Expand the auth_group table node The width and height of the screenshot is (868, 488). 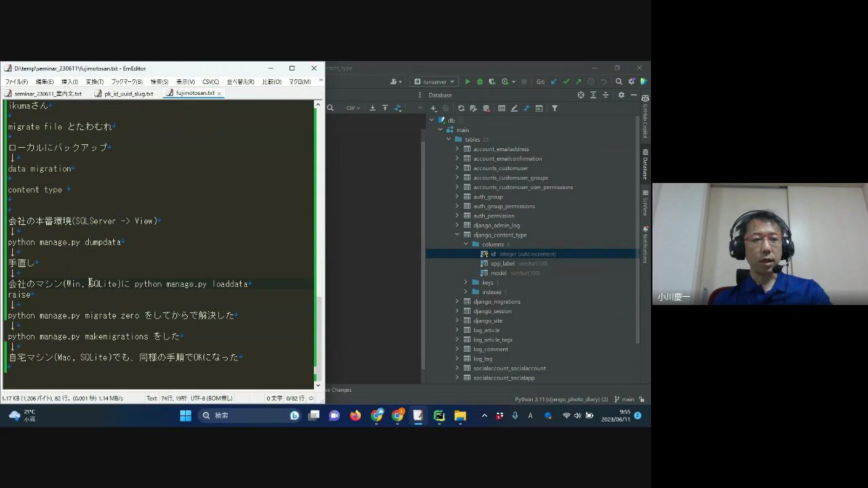click(457, 197)
